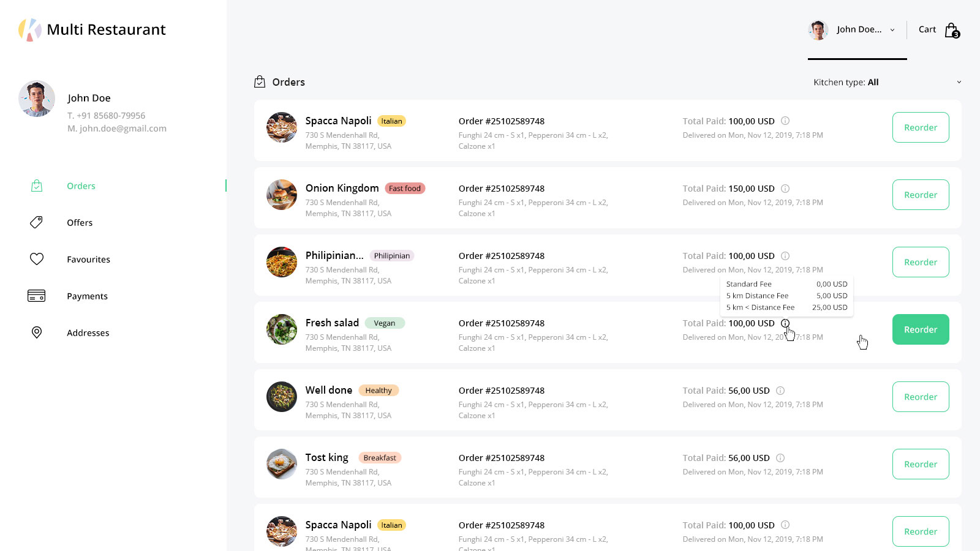This screenshot has width=980, height=551.
Task: Open fee details icon for Well done order
Action: 780,391
